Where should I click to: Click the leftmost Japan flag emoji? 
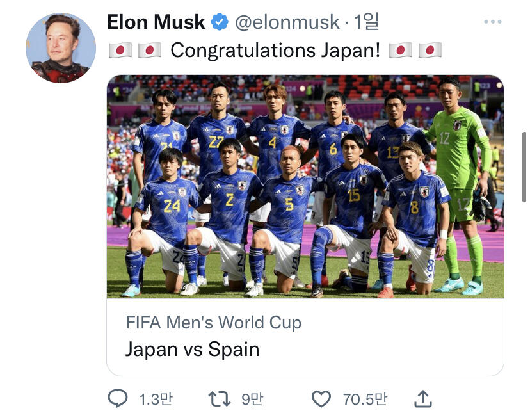(120, 50)
